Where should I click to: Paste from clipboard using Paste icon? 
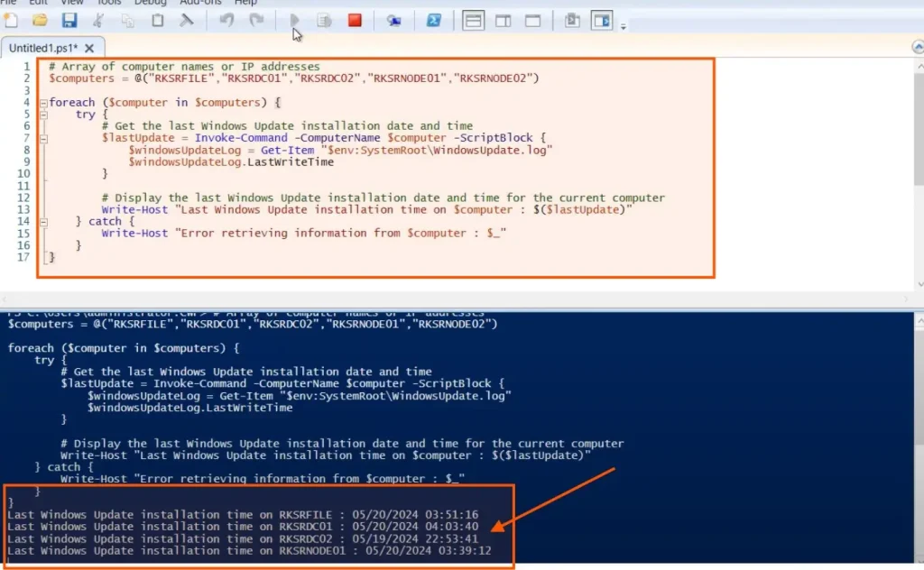coord(157,21)
